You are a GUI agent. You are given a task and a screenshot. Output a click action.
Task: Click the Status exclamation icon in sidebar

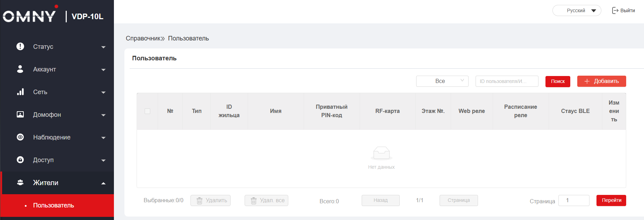pos(20,46)
